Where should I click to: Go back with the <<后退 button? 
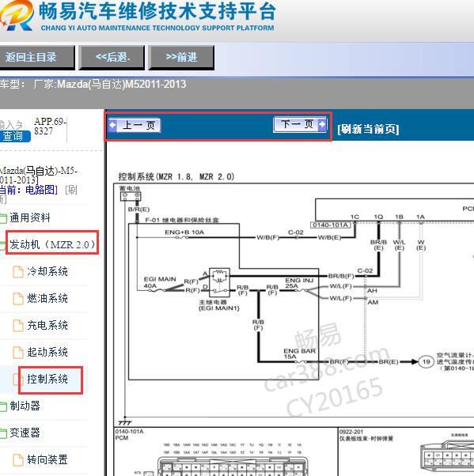[112, 58]
